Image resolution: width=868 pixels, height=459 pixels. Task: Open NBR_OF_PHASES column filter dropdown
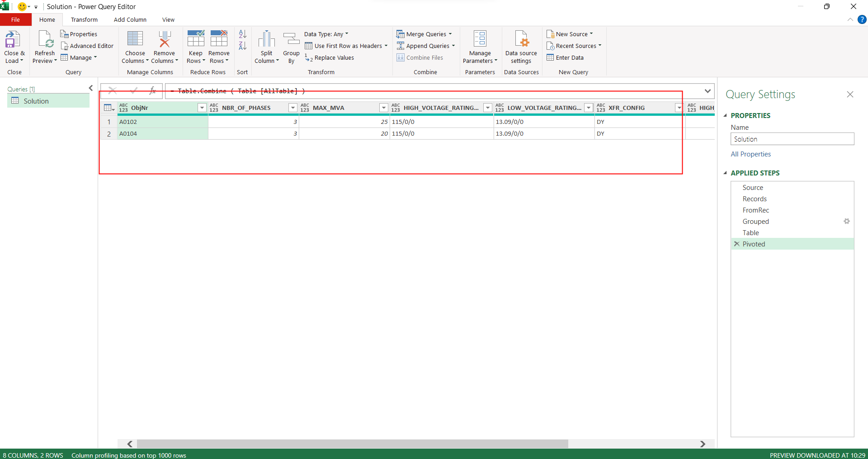pyautogui.click(x=293, y=108)
